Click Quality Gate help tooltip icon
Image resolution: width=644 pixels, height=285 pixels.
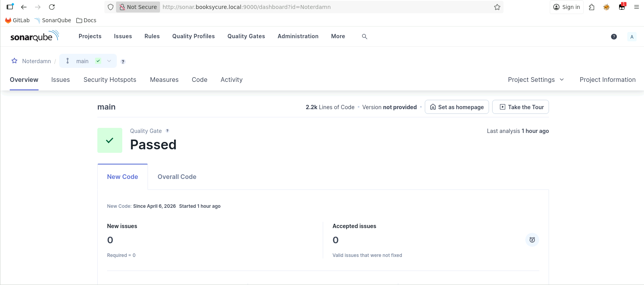167,131
